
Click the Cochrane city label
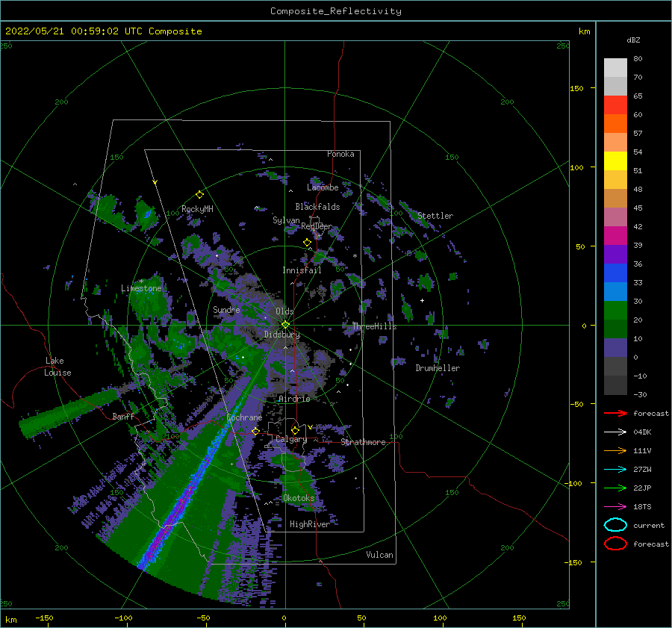pos(244,417)
